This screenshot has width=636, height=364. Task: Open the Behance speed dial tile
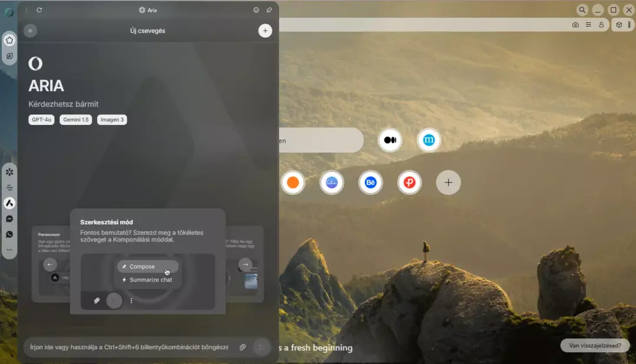point(370,183)
